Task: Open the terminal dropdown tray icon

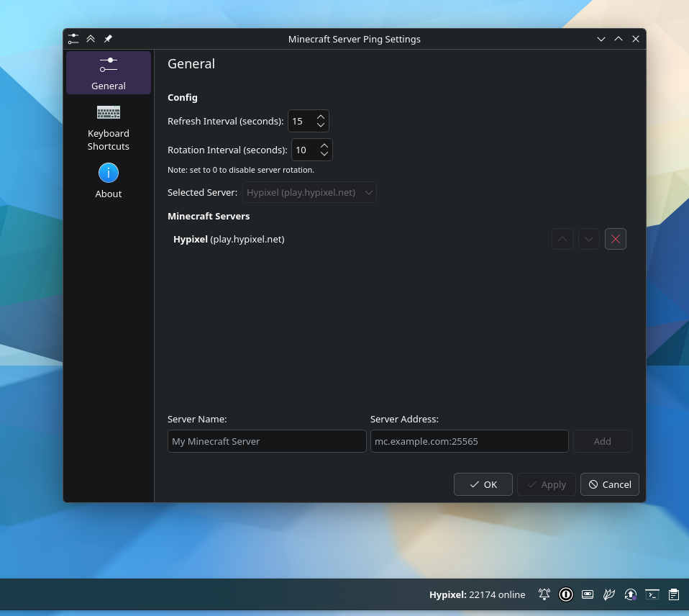Action: point(652,595)
